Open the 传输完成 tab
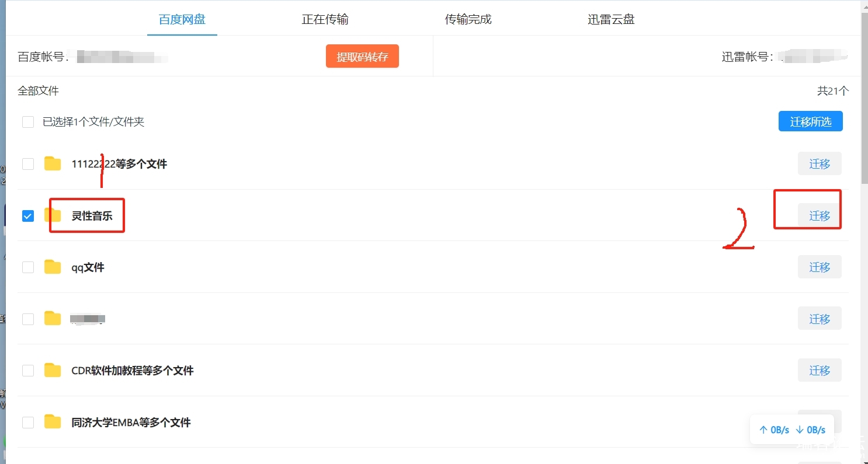 (x=468, y=19)
